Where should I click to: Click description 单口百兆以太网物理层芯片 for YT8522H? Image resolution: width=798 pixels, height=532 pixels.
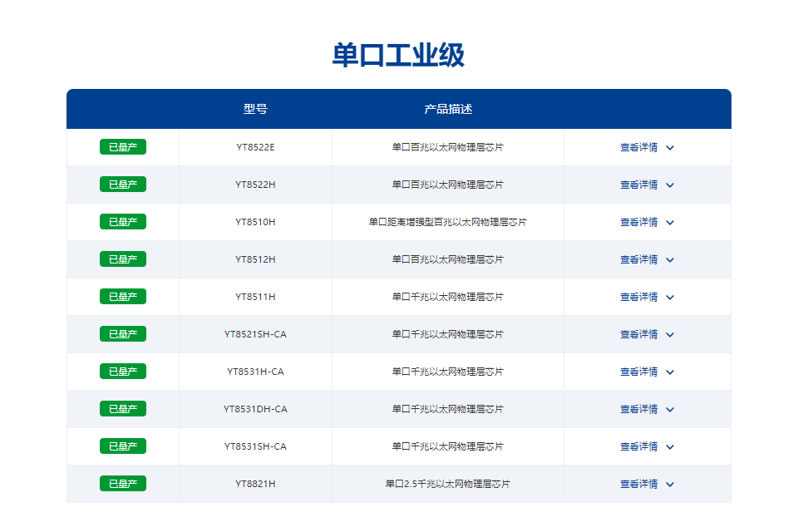click(448, 185)
